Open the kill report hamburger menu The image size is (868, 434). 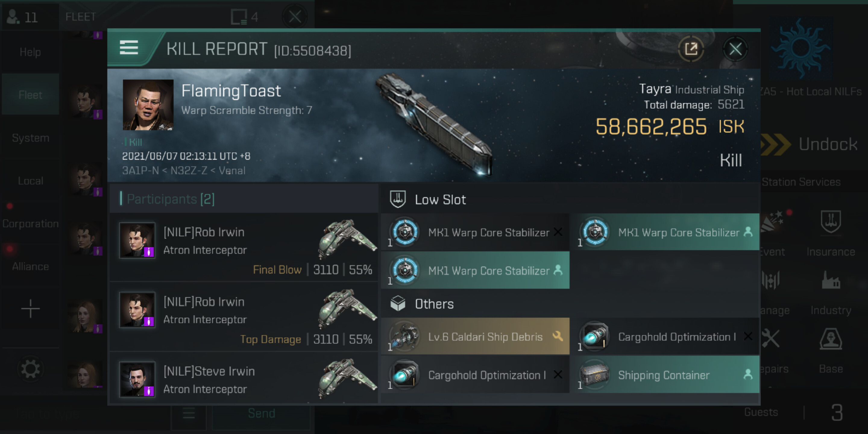pyautogui.click(x=129, y=48)
